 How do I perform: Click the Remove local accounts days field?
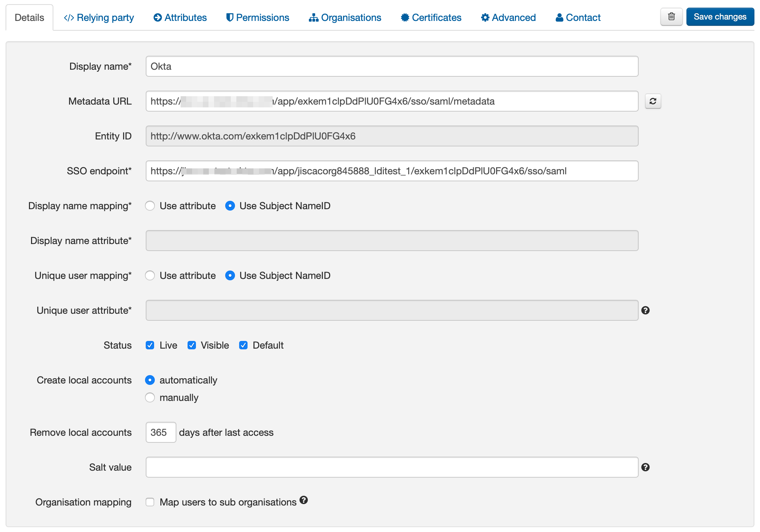pos(160,432)
